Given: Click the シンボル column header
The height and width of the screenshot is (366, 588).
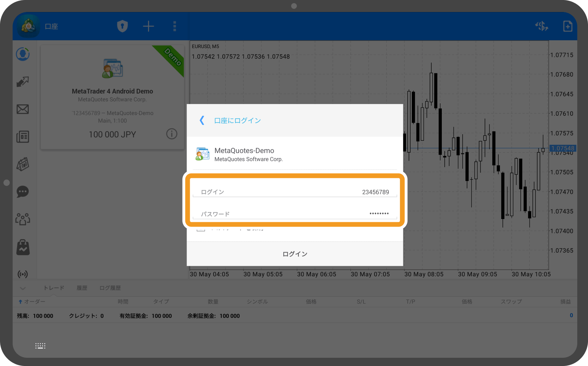Looking at the screenshot, I should [257, 302].
